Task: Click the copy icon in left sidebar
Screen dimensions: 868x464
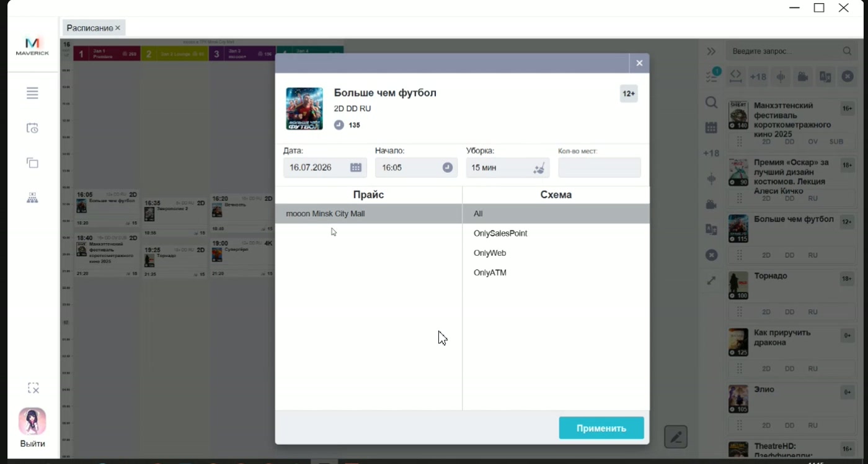Action: 32,163
